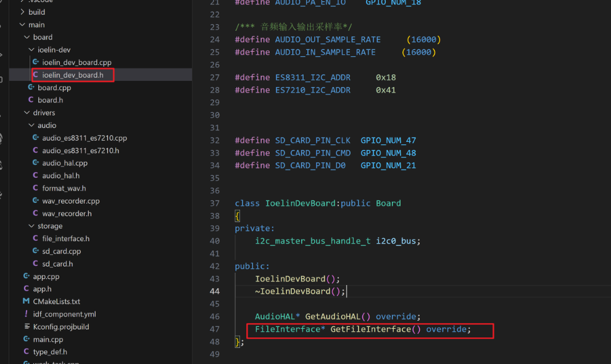Click the C icon beside format_wav.h
Viewport: 611px width, 364px height.
coord(35,188)
